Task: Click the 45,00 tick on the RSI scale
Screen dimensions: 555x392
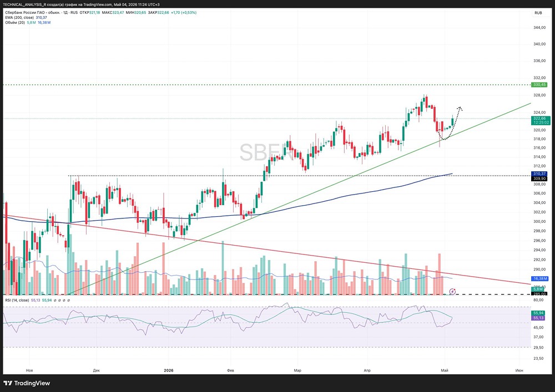Action: pos(538,328)
